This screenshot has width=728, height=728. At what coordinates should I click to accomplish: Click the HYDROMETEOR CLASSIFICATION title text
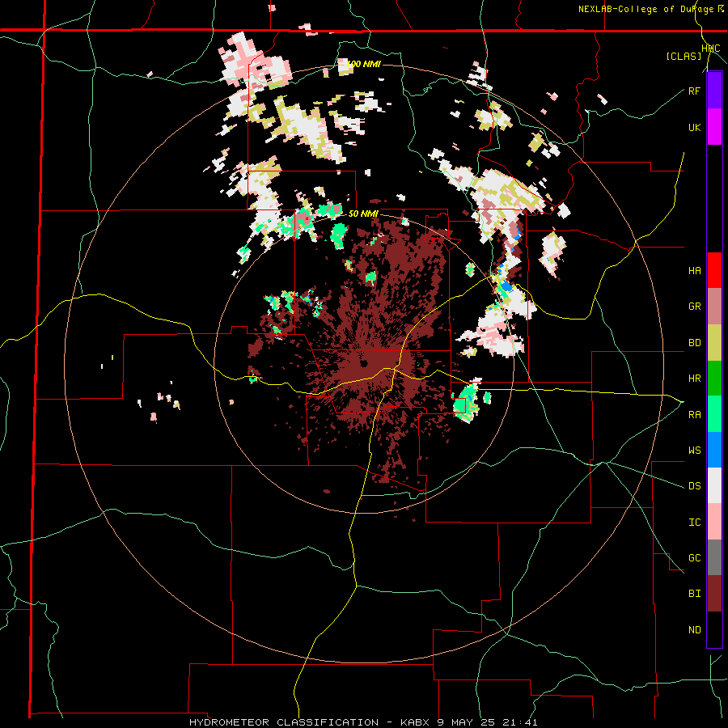tap(284, 722)
